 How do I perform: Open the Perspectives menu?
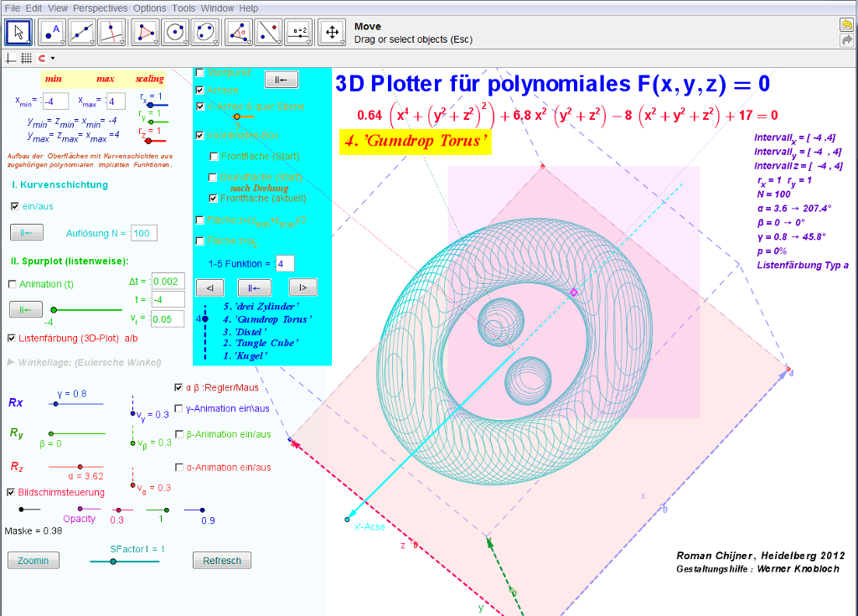tap(101, 8)
